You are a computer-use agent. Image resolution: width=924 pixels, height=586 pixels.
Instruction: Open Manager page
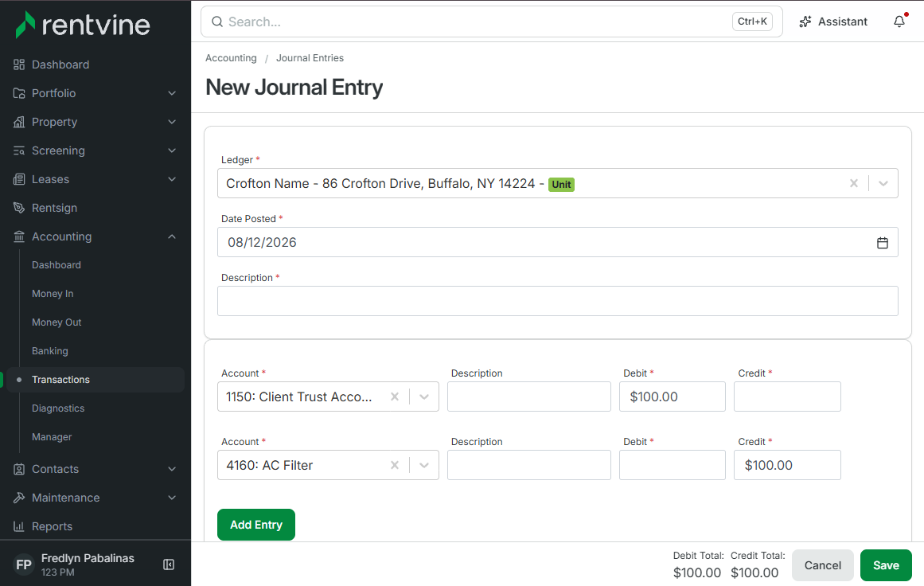52,437
